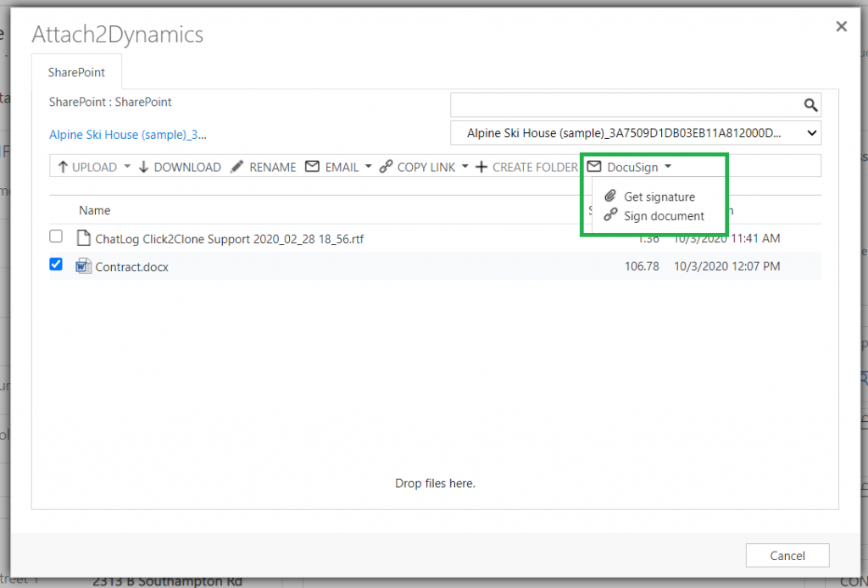Click the Rename pencil icon
This screenshot has width=868, height=588.
coord(236,166)
